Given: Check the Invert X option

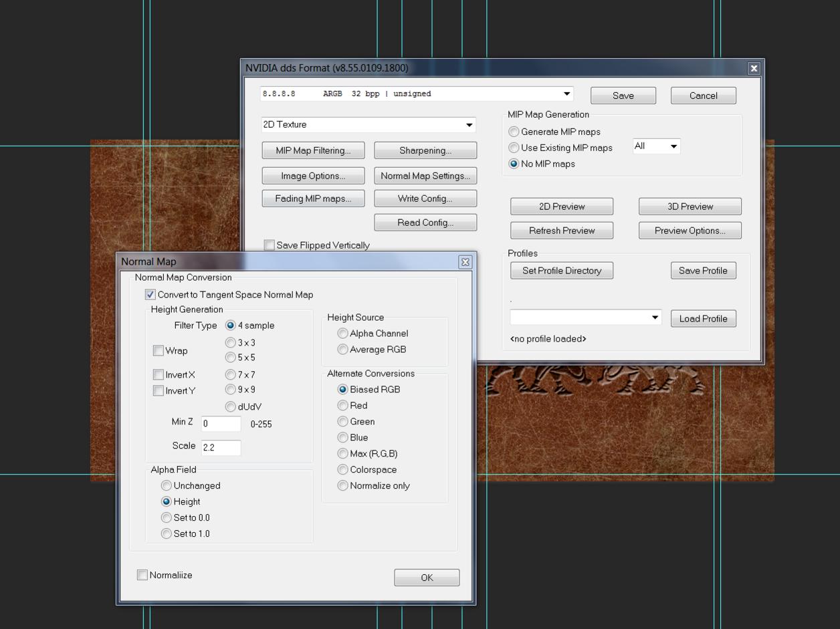Looking at the screenshot, I should (x=159, y=375).
